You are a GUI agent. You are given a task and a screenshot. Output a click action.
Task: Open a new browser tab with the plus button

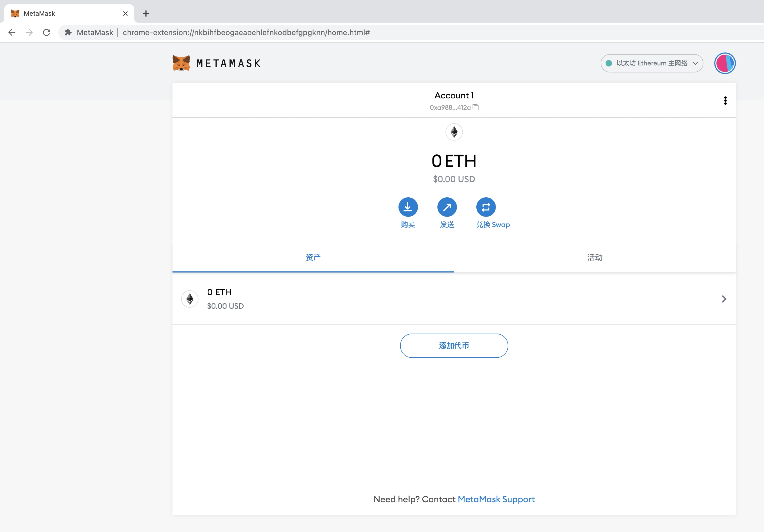146,14
